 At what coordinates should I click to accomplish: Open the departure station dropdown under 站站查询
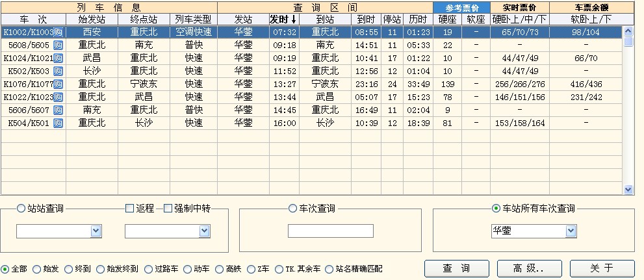(x=96, y=231)
